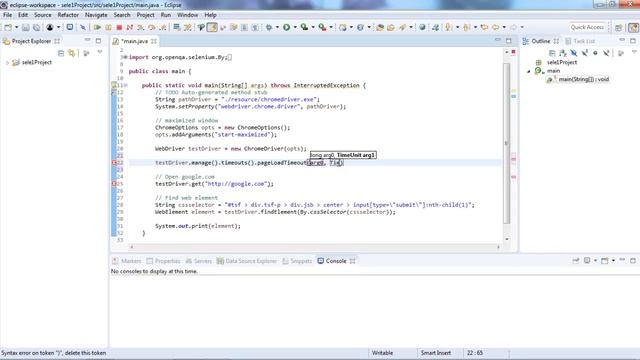Minimize the Console panel
This screenshot has width=640, height=360.
pyautogui.click(x=622, y=260)
